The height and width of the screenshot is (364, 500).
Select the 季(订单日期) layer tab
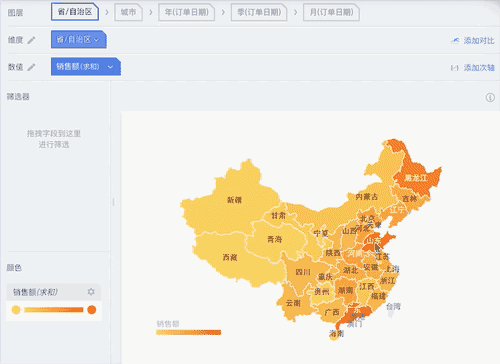click(259, 13)
